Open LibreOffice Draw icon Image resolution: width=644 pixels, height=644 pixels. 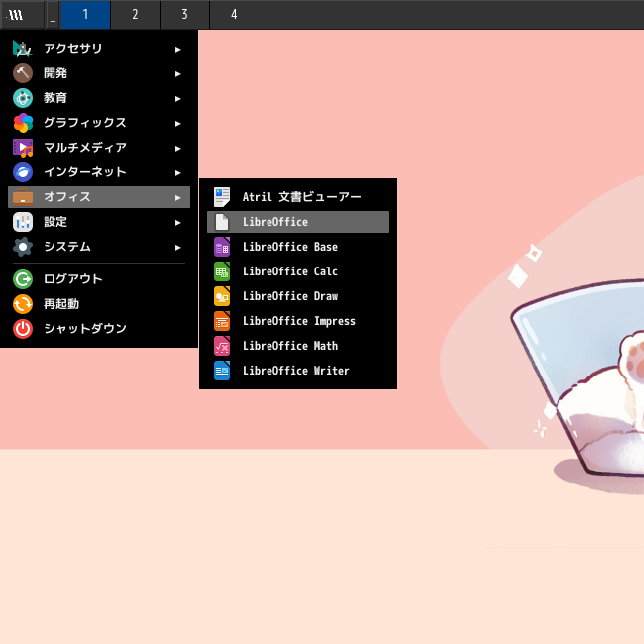pyautogui.click(x=222, y=296)
